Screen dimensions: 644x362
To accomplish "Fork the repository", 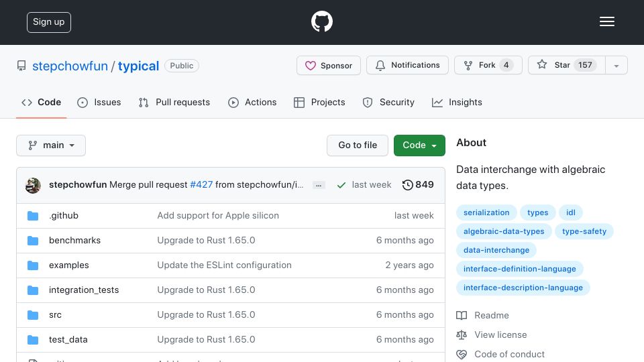I will [488, 65].
